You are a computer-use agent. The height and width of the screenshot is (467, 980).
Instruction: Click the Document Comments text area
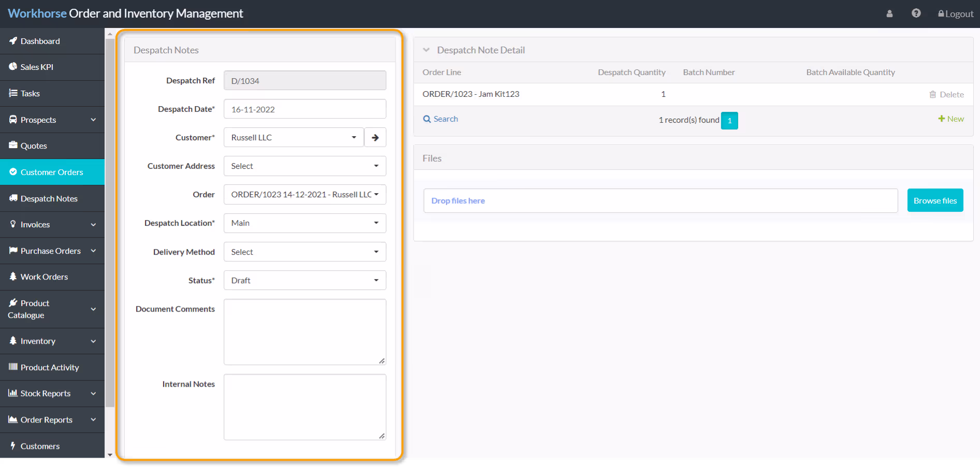[305, 332]
